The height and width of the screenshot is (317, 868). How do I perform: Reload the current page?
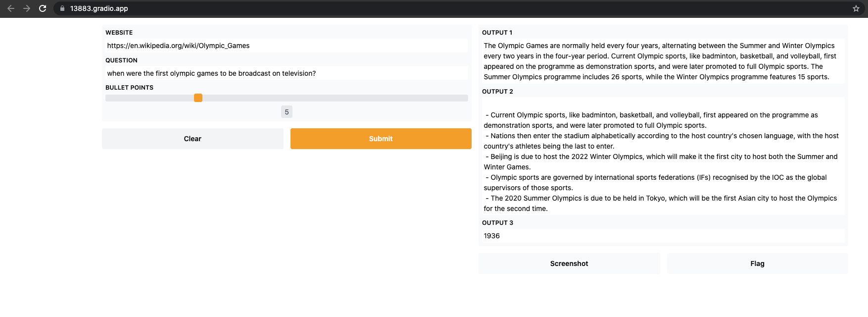43,8
